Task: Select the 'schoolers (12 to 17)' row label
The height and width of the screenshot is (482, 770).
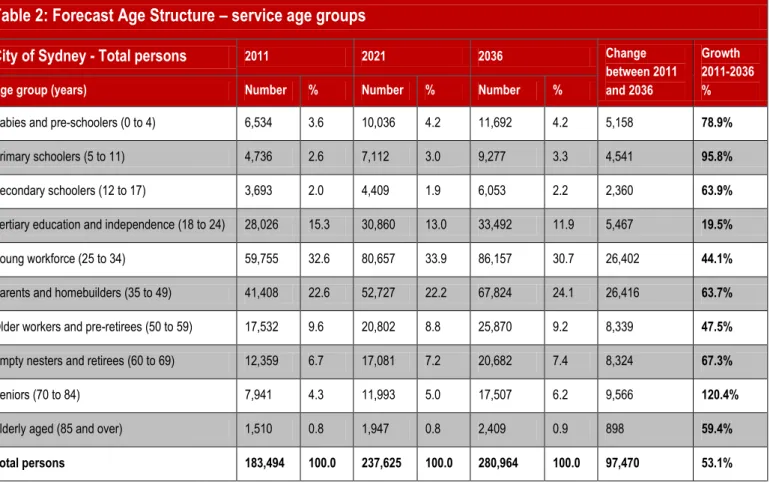Action: tap(96, 190)
